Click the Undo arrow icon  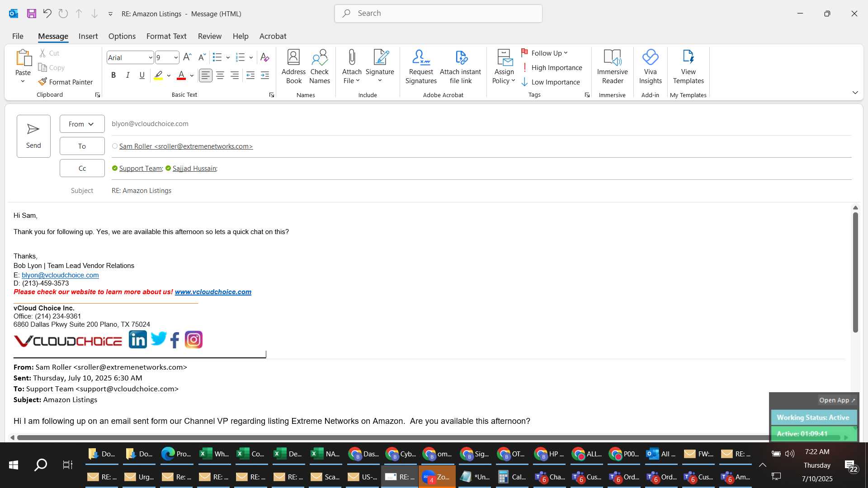[47, 14]
